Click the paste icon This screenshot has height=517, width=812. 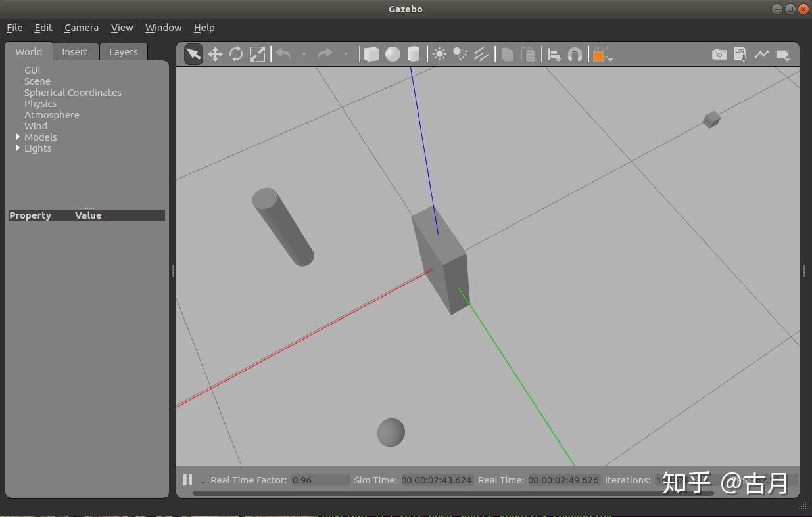coord(528,54)
